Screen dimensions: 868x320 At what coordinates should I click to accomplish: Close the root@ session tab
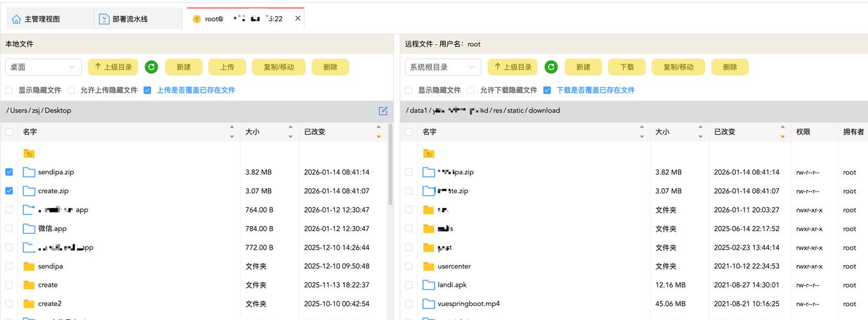pos(298,19)
